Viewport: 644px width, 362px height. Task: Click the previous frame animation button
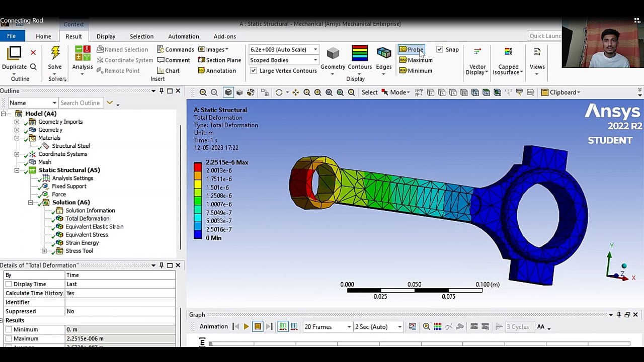point(236,327)
